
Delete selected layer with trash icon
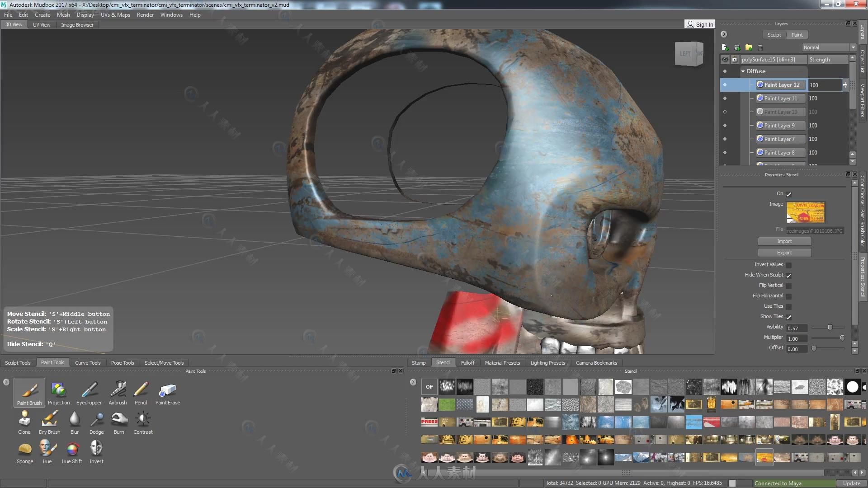[x=760, y=47]
